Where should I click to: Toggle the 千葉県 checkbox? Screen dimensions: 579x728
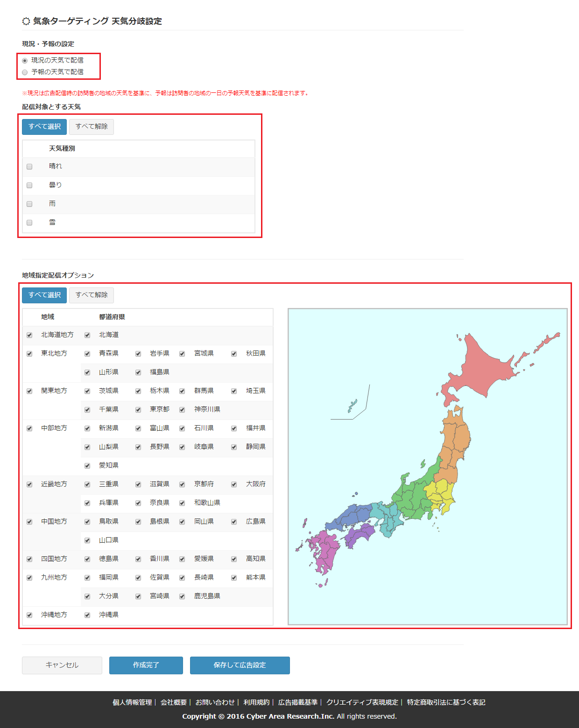(87, 410)
